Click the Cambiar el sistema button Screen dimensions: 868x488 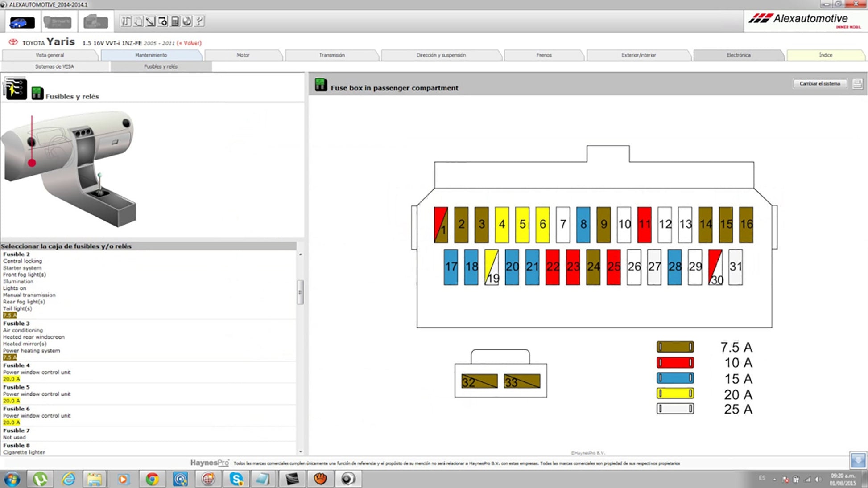tap(819, 84)
